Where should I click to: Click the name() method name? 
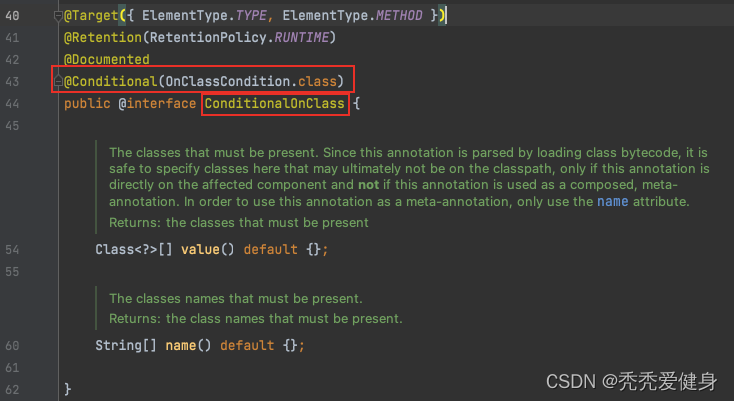pos(181,345)
